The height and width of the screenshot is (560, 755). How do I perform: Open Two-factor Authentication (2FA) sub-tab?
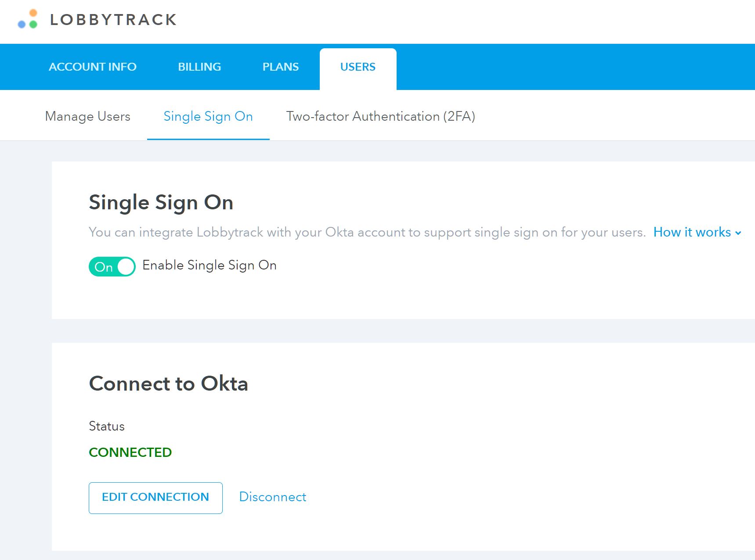[381, 116]
